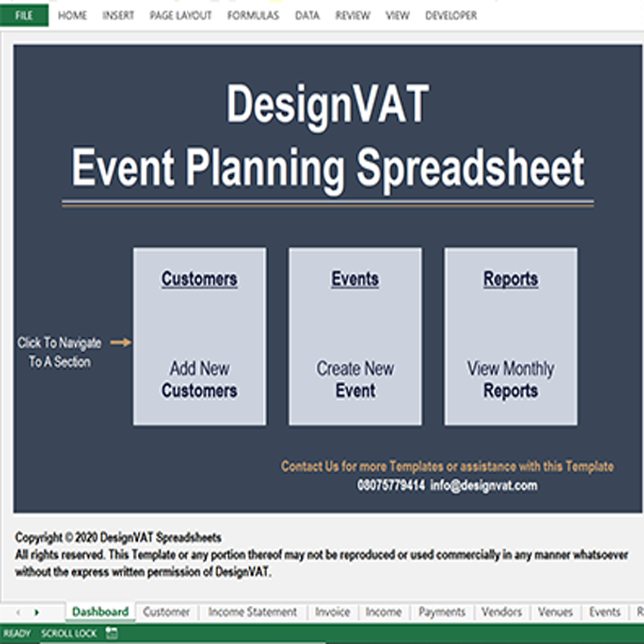Switch to the Income Statement sheet

click(252, 612)
